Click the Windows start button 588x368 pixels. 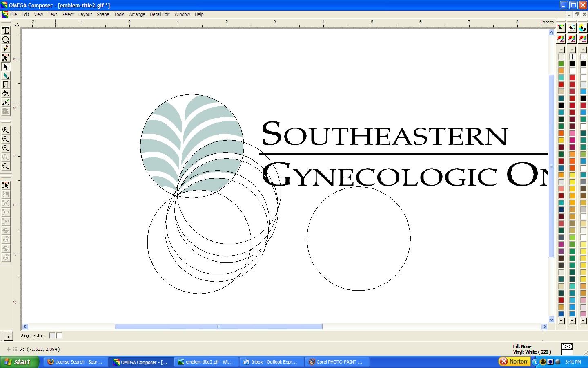click(x=19, y=362)
